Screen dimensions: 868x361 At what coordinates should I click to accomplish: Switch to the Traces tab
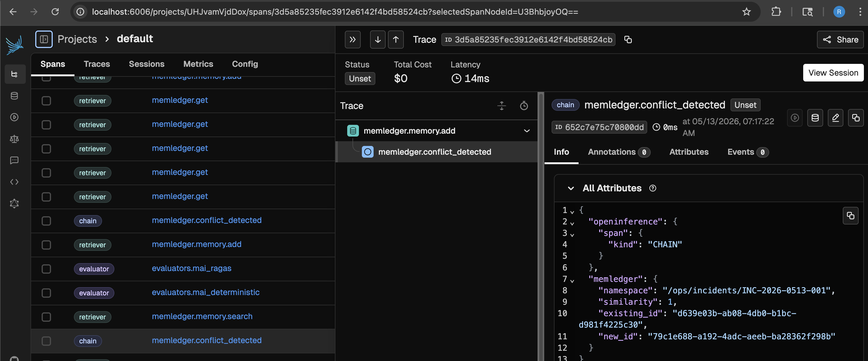pyautogui.click(x=97, y=64)
